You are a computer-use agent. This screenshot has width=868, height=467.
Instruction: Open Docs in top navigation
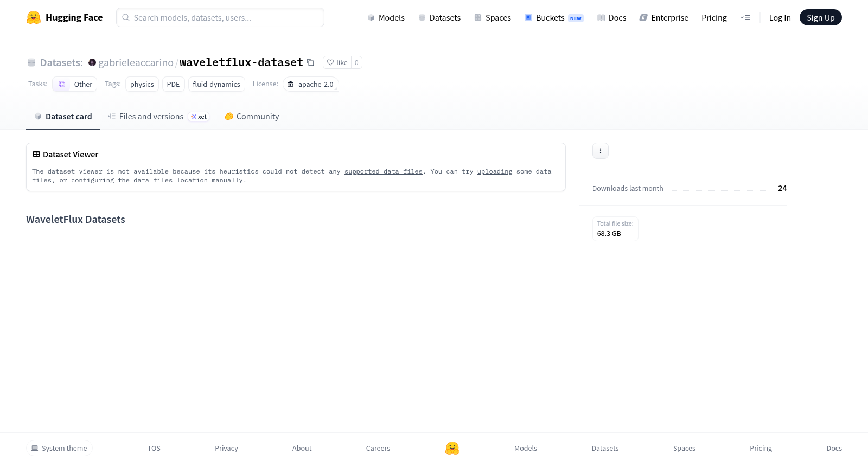tap(611, 17)
